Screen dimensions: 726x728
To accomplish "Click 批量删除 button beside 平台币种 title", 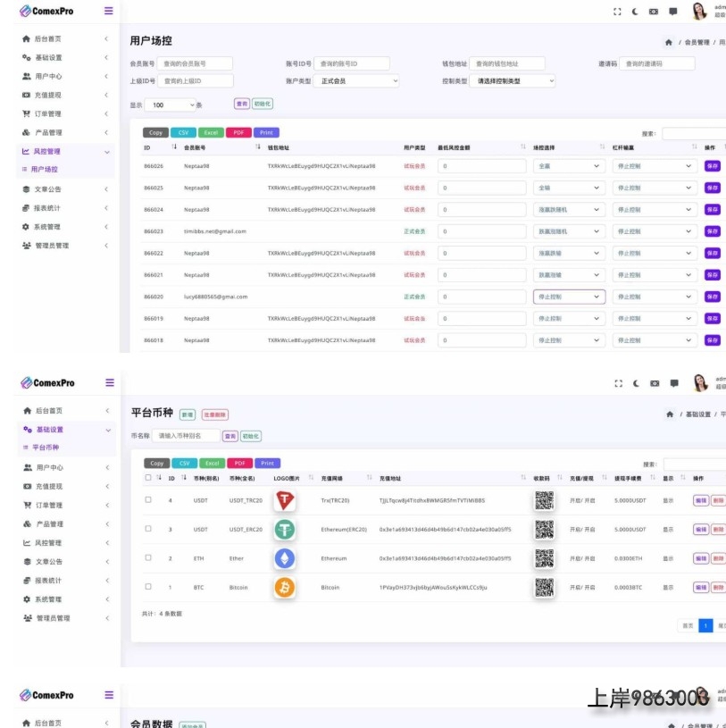I will click(x=215, y=414).
